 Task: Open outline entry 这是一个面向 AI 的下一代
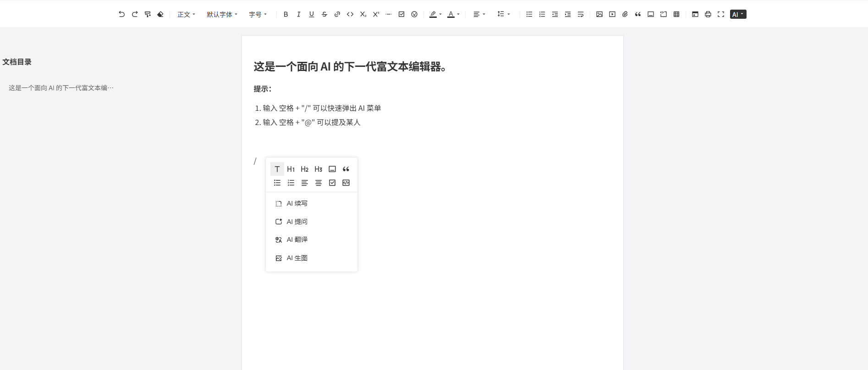click(x=61, y=87)
